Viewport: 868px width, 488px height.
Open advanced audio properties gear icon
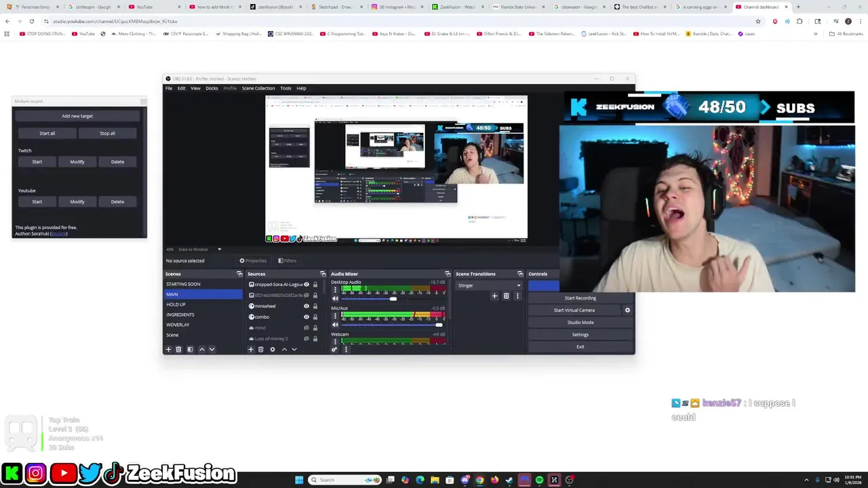(334, 349)
